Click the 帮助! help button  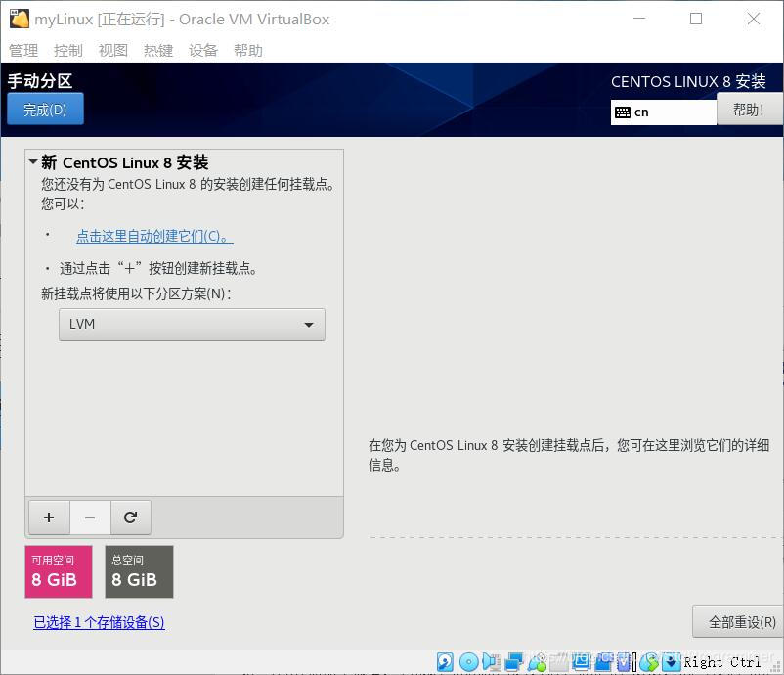[749, 109]
